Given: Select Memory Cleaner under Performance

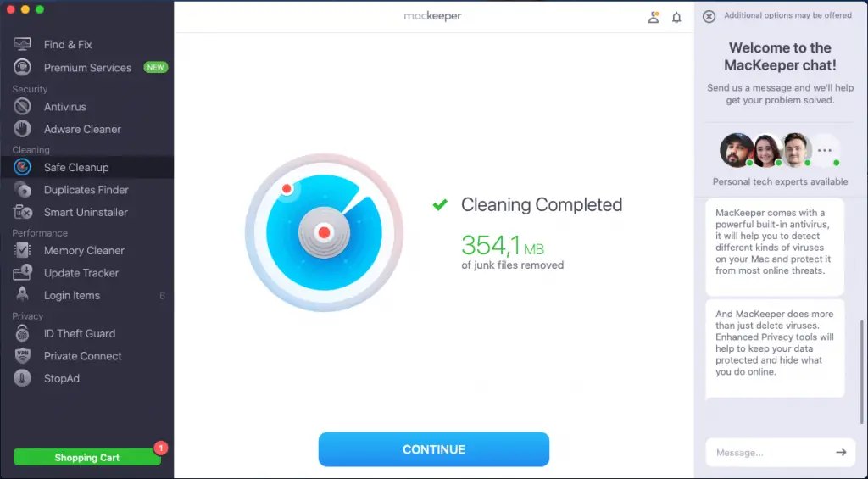Looking at the screenshot, I should [x=87, y=250].
